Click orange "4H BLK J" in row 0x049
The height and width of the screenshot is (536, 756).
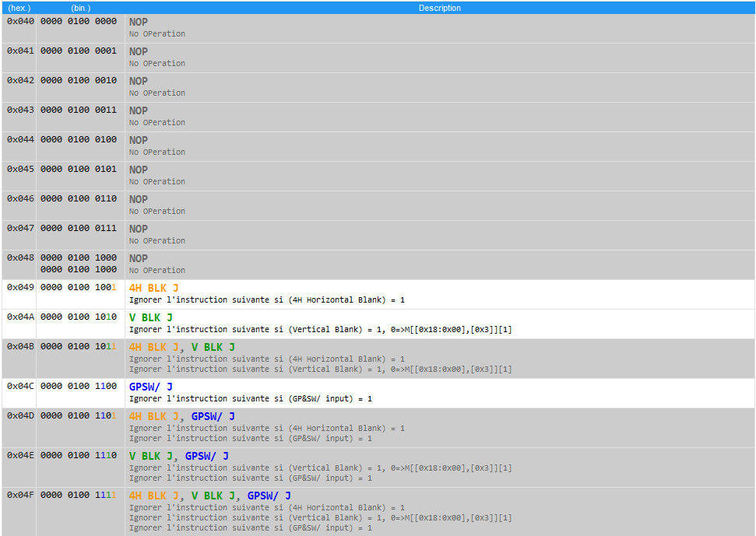click(x=154, y=289)
